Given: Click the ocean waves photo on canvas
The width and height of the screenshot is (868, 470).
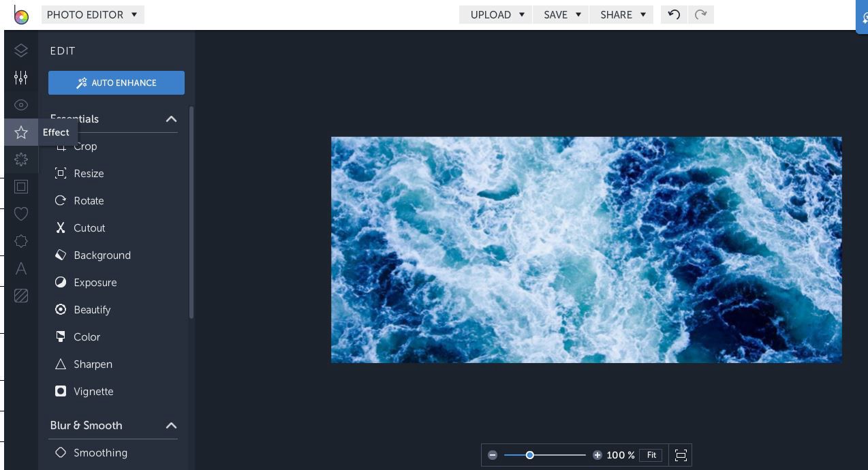Looking at the screenshot, I should coord(587,249).
